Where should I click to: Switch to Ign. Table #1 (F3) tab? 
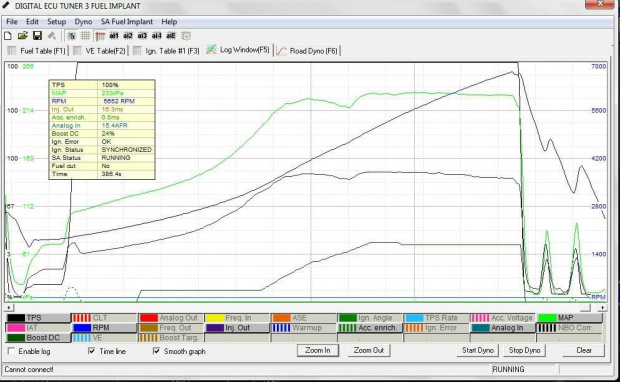pyautogui.click(x=166, y=51)
